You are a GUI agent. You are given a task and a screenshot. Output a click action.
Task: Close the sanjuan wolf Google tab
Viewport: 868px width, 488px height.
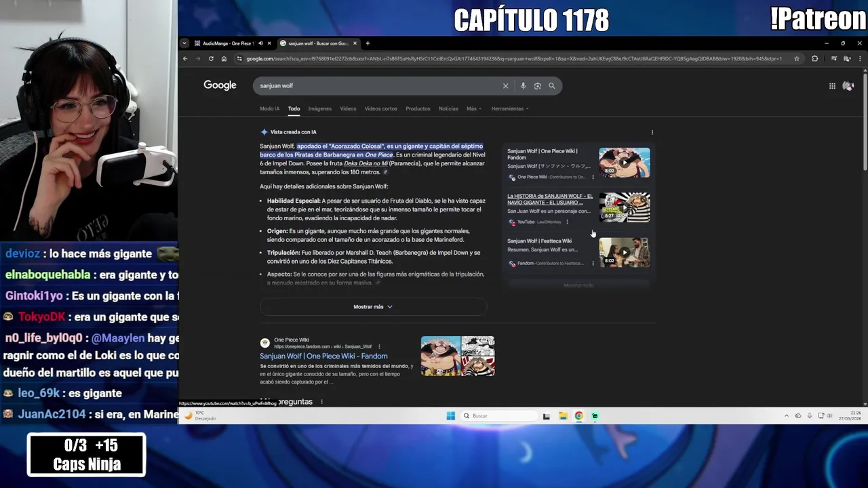(355, 43)
